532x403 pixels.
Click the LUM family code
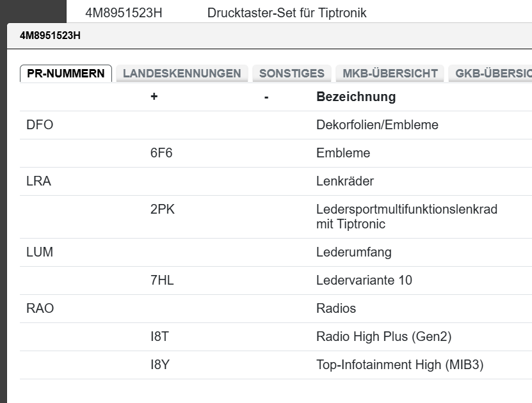(x=40, y=252)
